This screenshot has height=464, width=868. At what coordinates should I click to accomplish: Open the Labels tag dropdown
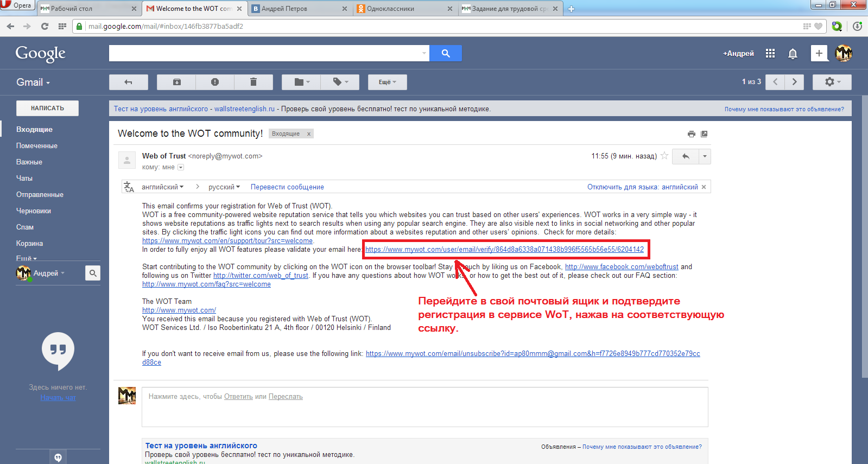340,82
